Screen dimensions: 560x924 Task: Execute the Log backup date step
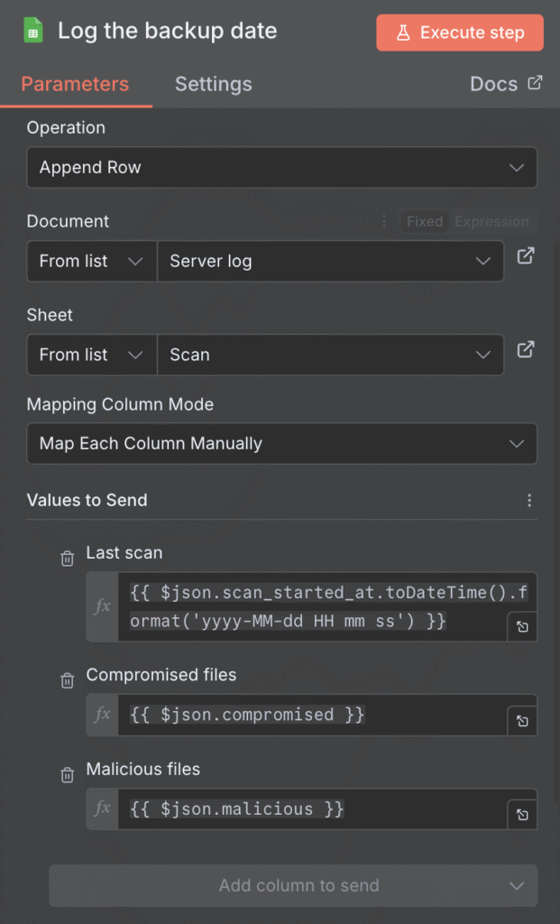pos(460,32)
